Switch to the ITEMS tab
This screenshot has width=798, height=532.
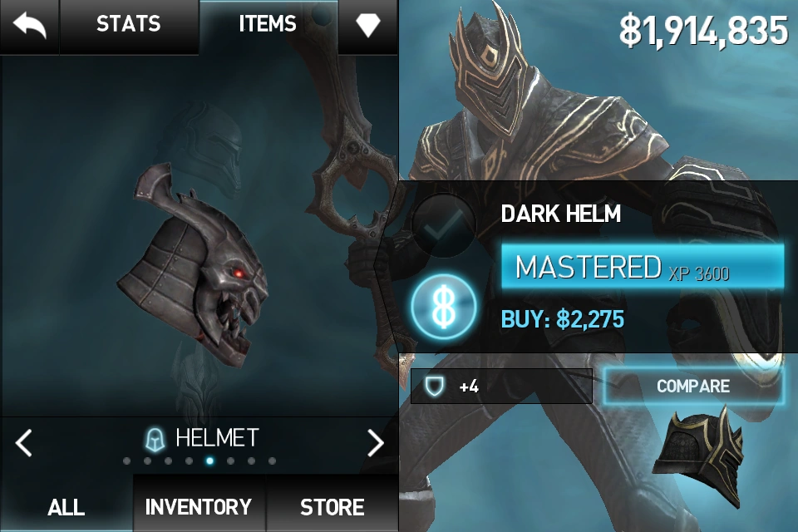[268, 24]
